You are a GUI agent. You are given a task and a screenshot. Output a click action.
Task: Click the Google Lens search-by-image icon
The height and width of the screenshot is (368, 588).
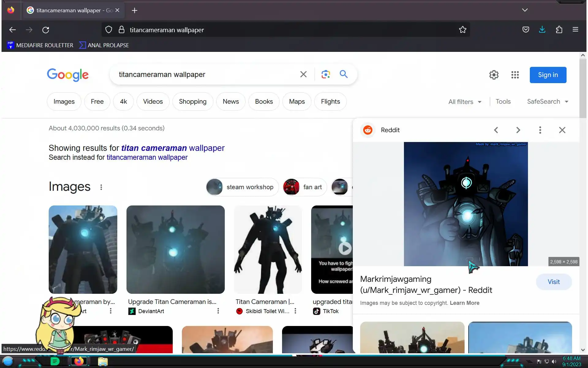[x=326, y=74]
